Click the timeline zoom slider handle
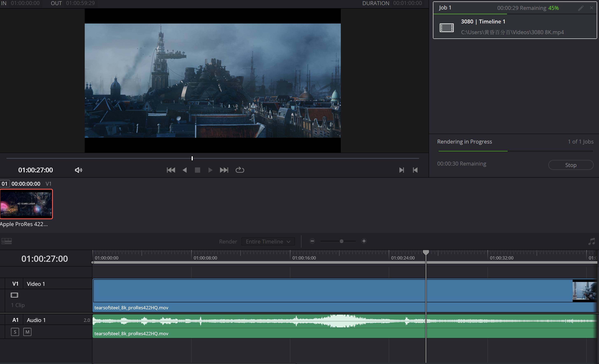Screen dimensions: 599x364 pos(342,241)
